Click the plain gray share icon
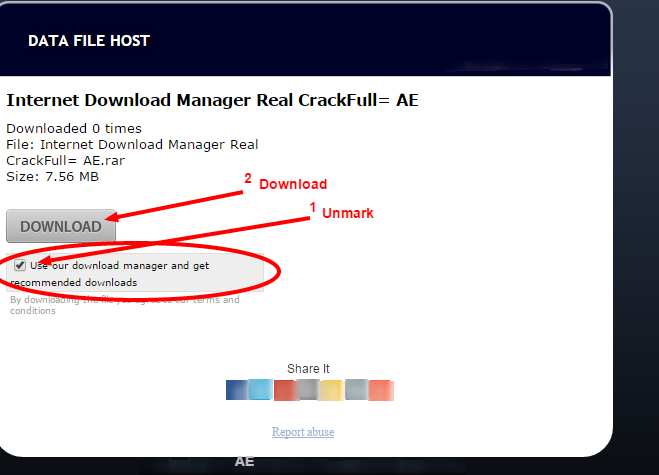The width and height of the screenshot is (659, 475). pos(308,390)
